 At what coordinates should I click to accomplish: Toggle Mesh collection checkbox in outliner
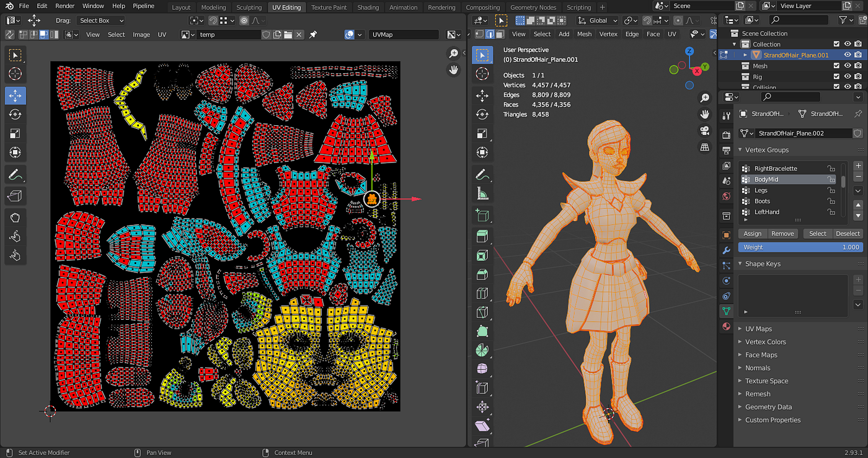click(837, 66)
